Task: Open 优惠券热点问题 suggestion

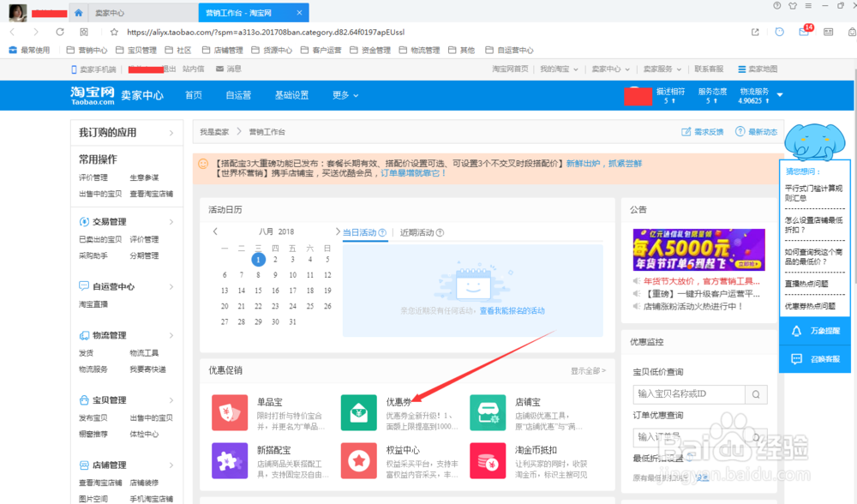Action: click(x=810, y=306)
